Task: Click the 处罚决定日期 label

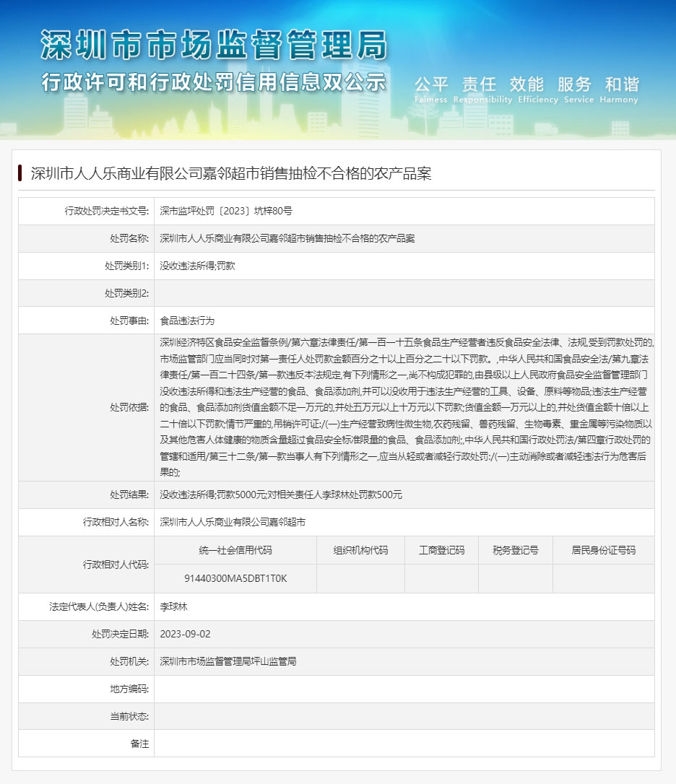Action: coord(120,634)
